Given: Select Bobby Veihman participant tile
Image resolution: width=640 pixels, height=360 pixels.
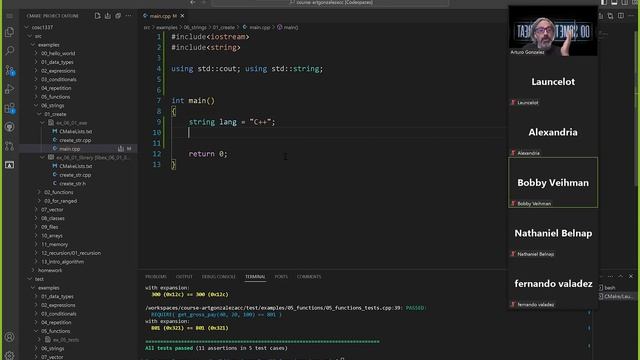Looking at the screenshot, I should pos(553,182).
